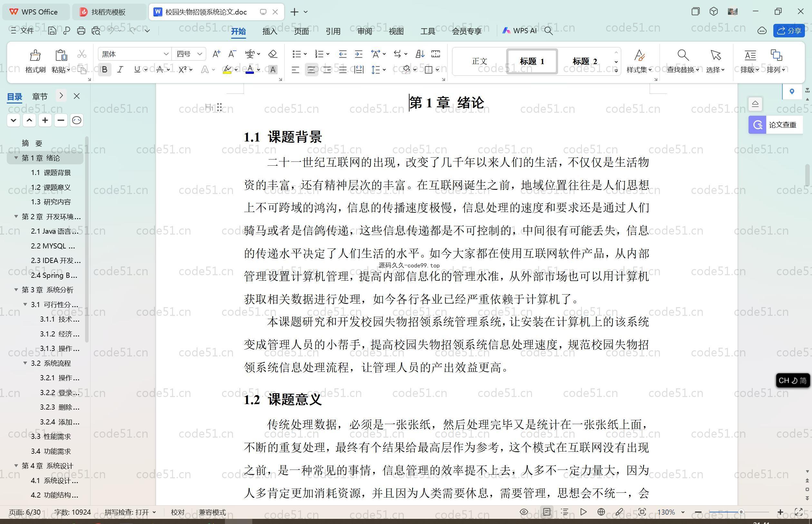
Task: Set paragraph alignment to right
Action: [327, 70]
